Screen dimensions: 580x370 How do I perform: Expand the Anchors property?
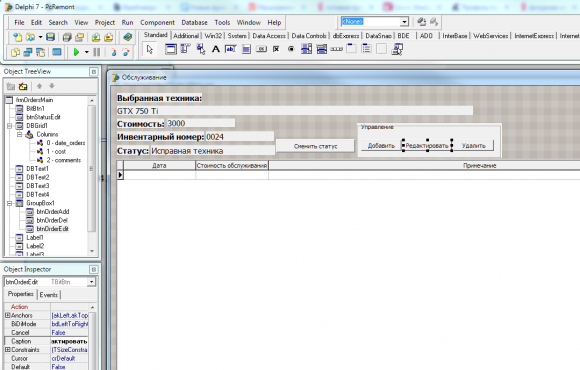7,315
